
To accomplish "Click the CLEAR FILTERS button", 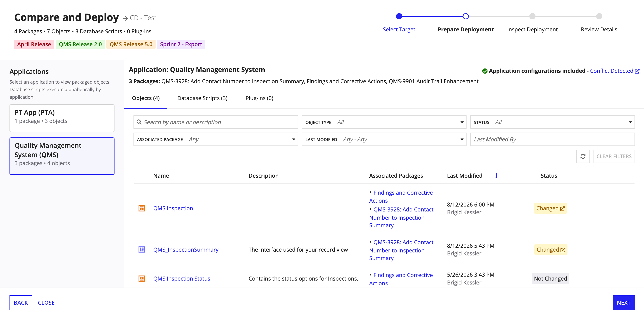I will click(614, 156).
